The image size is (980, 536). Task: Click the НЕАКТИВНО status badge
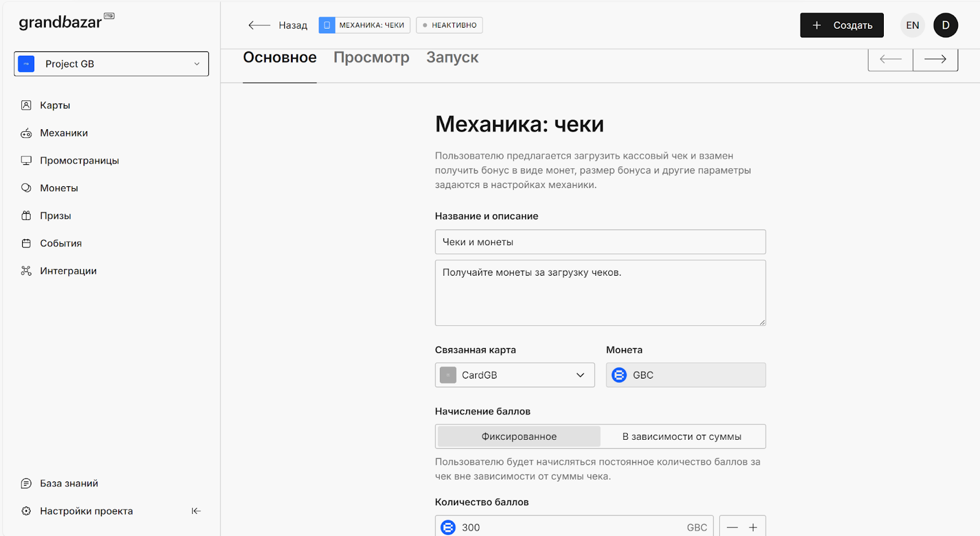[x=450, y=25]
